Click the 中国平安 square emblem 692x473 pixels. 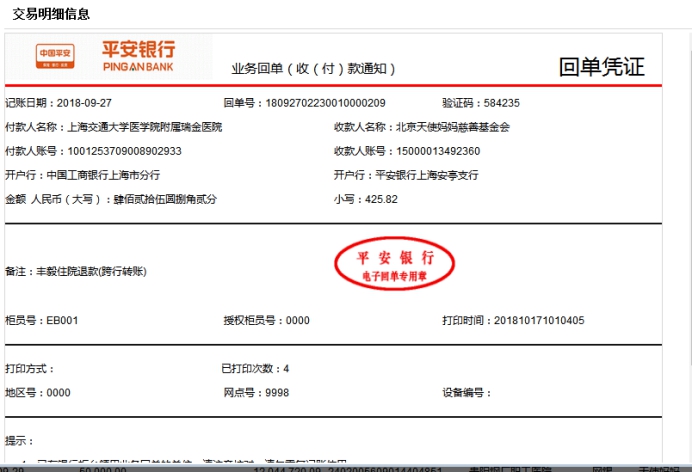(55, 56)
